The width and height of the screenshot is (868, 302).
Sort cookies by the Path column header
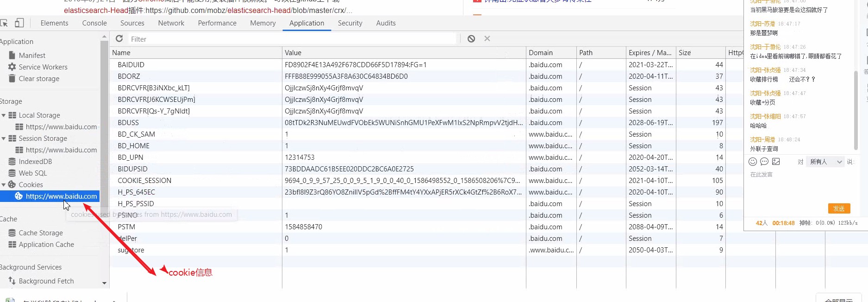point(601,52)
